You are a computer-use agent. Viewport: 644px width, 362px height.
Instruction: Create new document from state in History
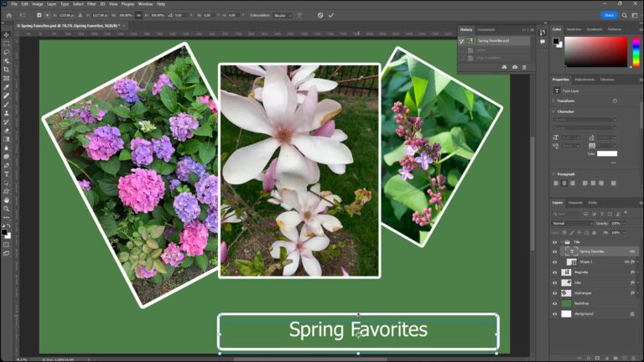(504, 67)
